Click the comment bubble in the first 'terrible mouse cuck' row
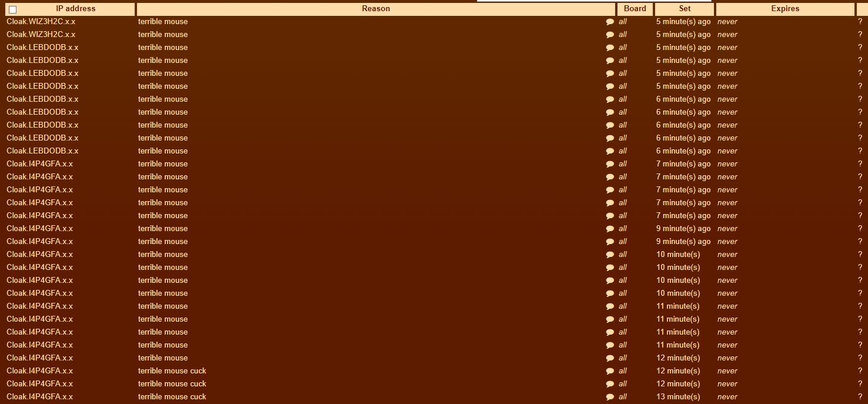The image size is (868, 404). (610, 371)
